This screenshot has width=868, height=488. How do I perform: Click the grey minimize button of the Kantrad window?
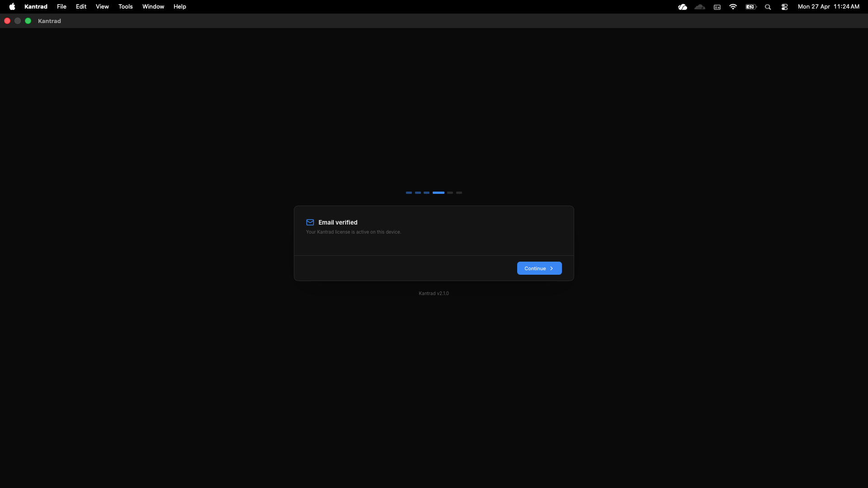[x=18, y=21]
